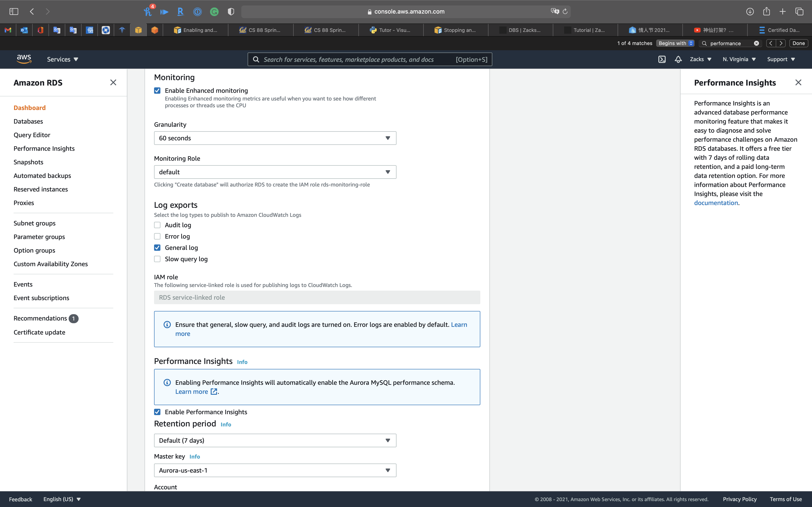This screenshot has width=812, height=507.
Task: Expand the Retention period dropdown
Action: tap(275, 440)
